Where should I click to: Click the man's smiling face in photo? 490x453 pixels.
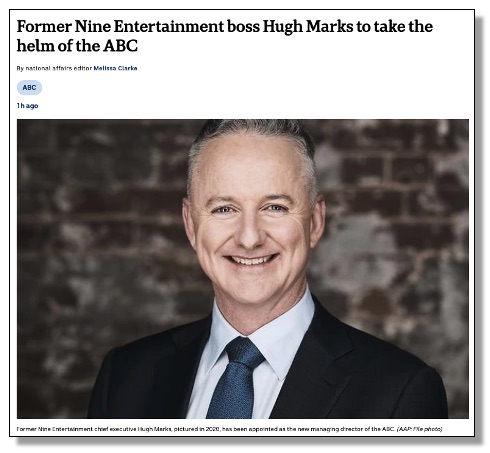point(250,230)
